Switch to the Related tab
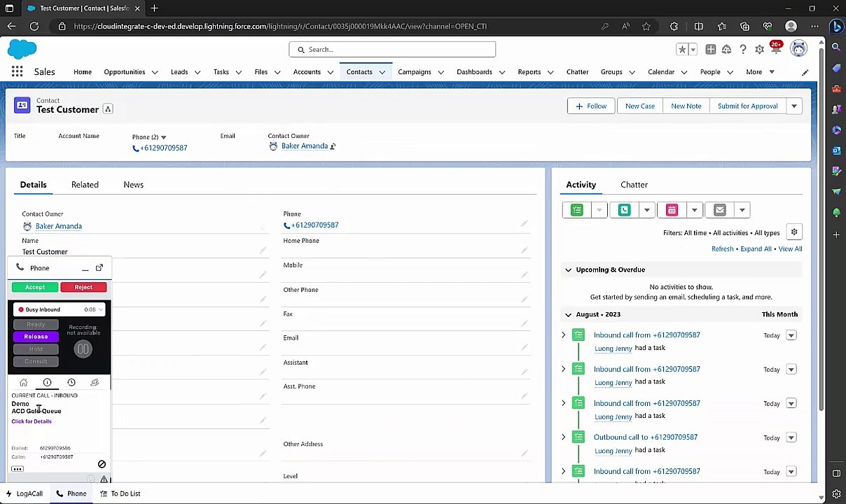 [x=85, y=185]
